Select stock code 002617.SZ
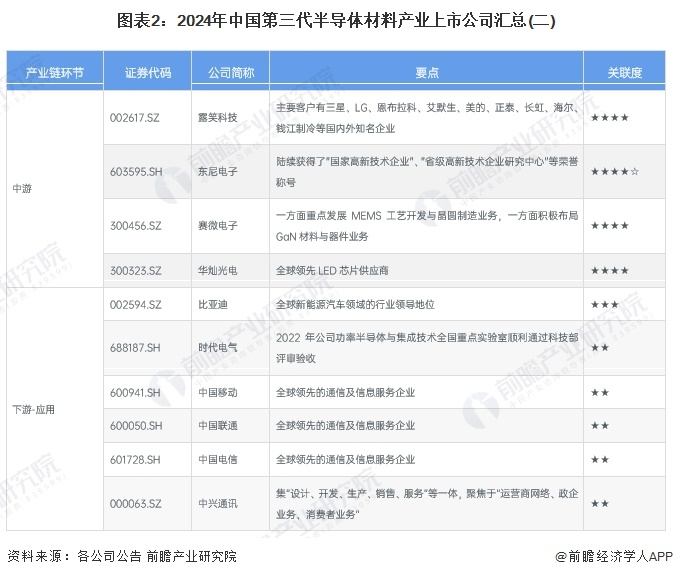Image resolution: width=673 pixels, height=577 pixels. click(x=135, y=118)
